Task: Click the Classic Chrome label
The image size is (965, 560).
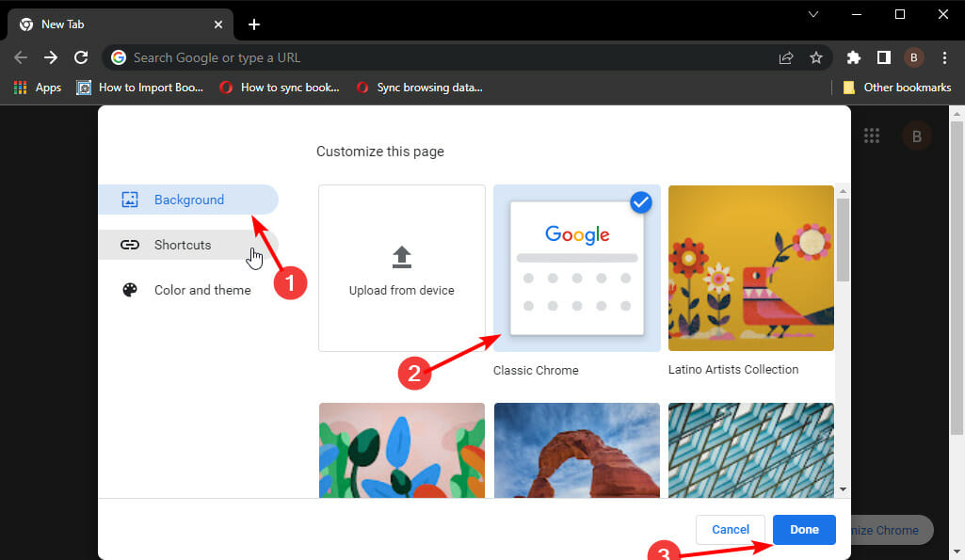Action: tap(536, 371)
